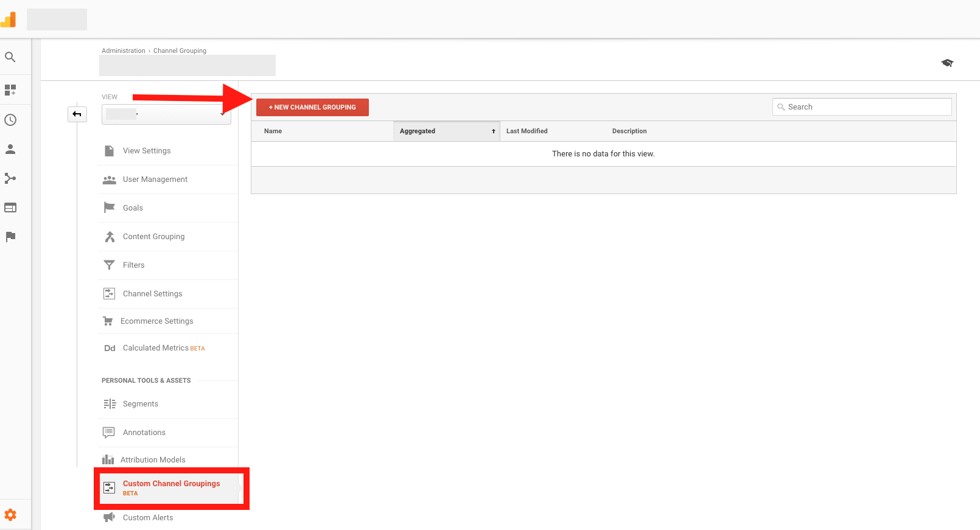Click the Administration breadcrumb link
The height and width of the screenshot is (530, 980).
(124, 51)
